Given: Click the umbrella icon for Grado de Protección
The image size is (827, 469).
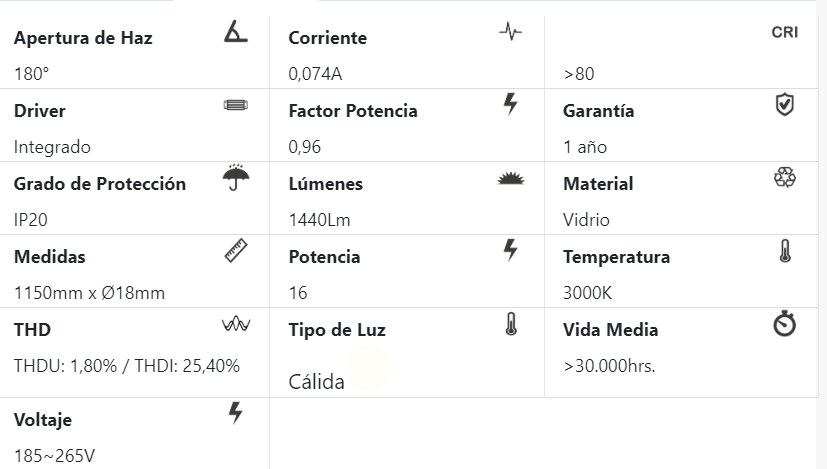Looking at the screenshot, I should 236,178.
